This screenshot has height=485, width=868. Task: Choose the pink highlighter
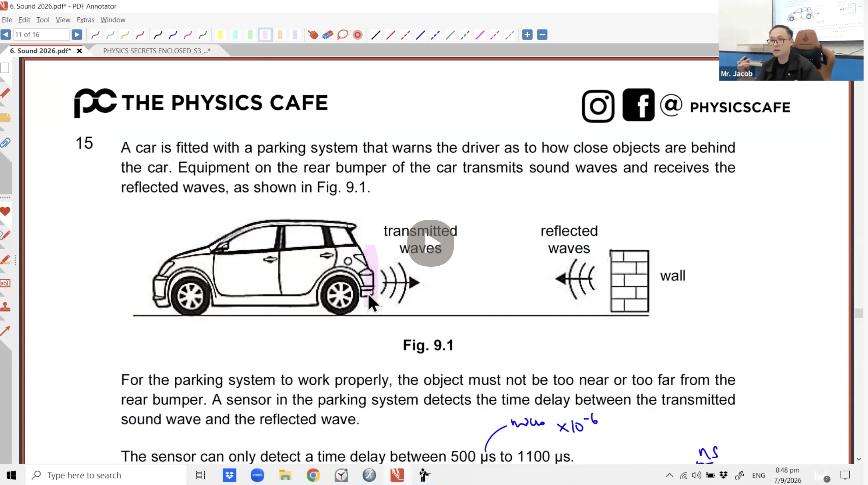point(265,35)
